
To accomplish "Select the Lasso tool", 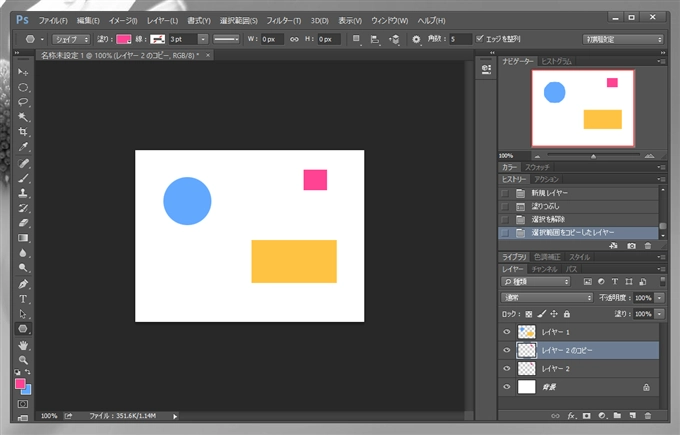I will [23, 102].
